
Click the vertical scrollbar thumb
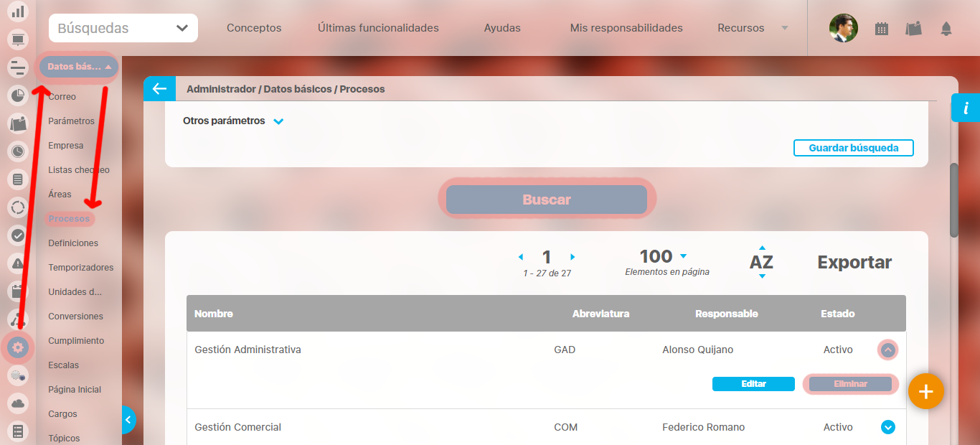[x=953, y=201]
